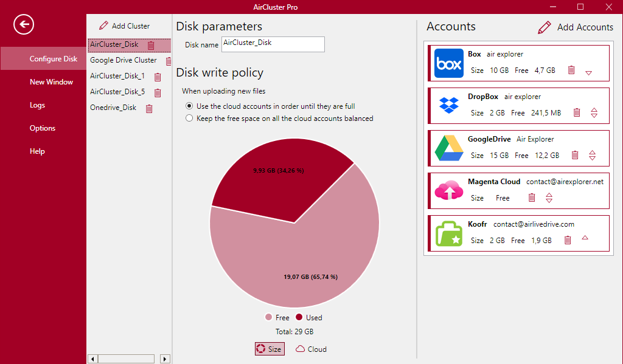
Task: Move Box account down with arrow
Action: click(x=589, y=73)
